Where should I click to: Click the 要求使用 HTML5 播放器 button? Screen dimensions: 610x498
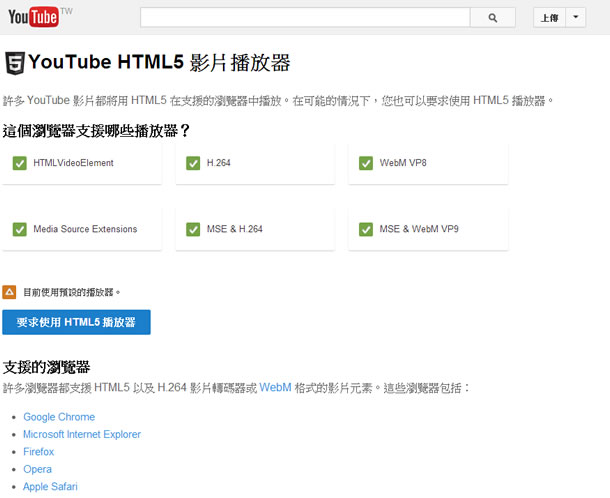pos(76,322)
